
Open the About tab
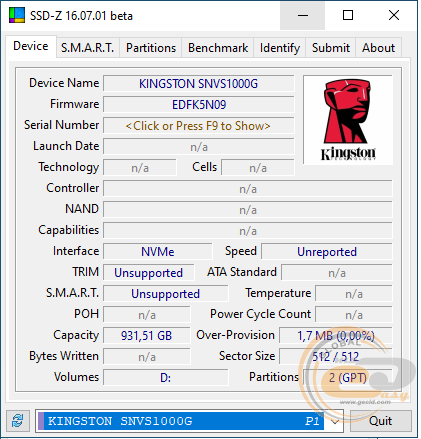[378, 48]
